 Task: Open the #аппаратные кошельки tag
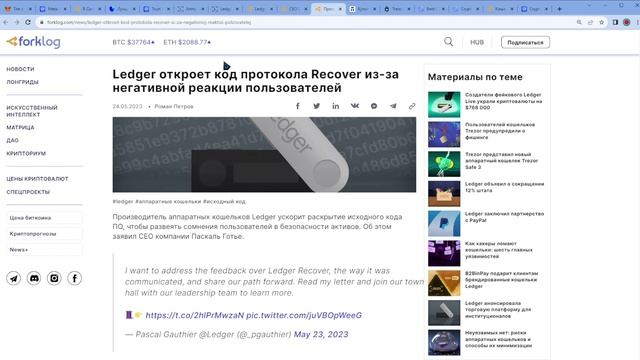coord(168,201)
